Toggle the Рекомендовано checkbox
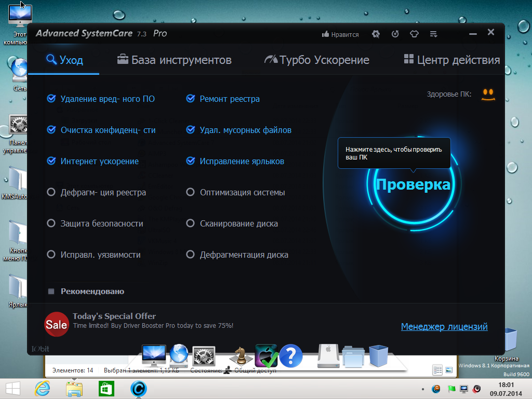532x399 pixels. [x=51, y=291]
